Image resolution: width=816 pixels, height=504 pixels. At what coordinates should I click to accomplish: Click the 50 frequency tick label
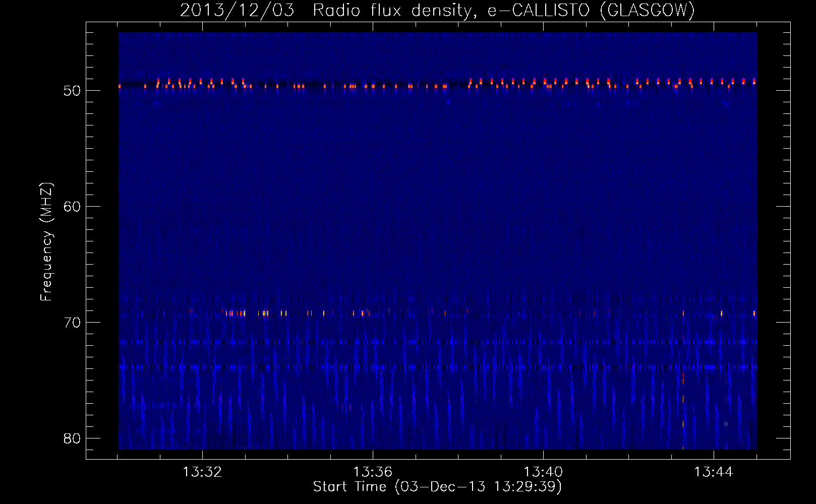click(72, 91)
